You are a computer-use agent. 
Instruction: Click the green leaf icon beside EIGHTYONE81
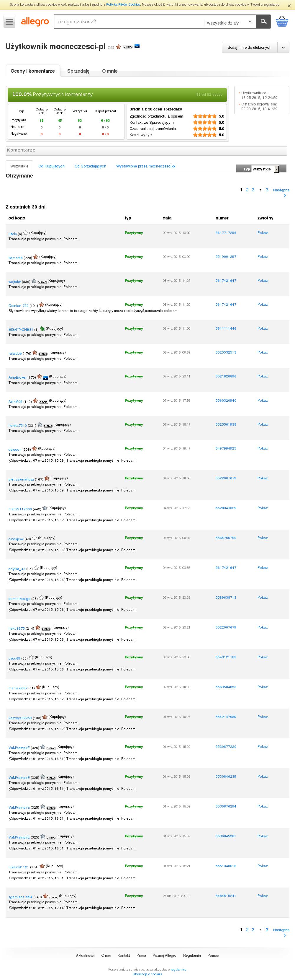(x=42, y=329)
